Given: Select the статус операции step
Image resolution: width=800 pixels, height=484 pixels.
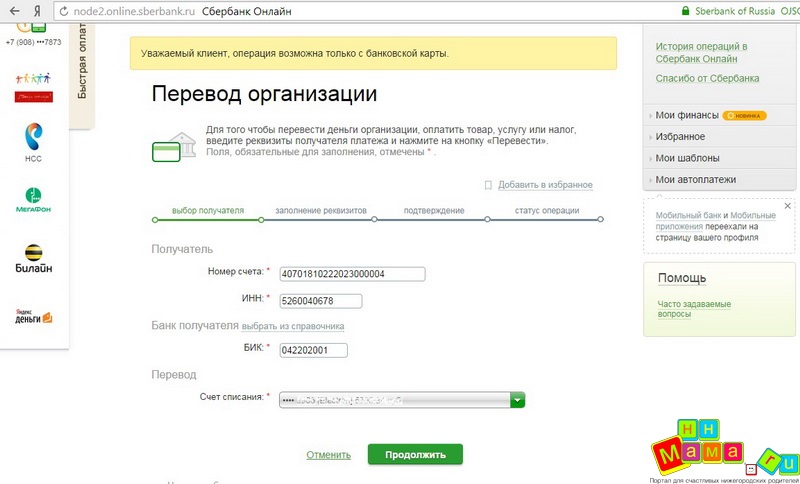Looking at the screenshot, I should [547, 211].
